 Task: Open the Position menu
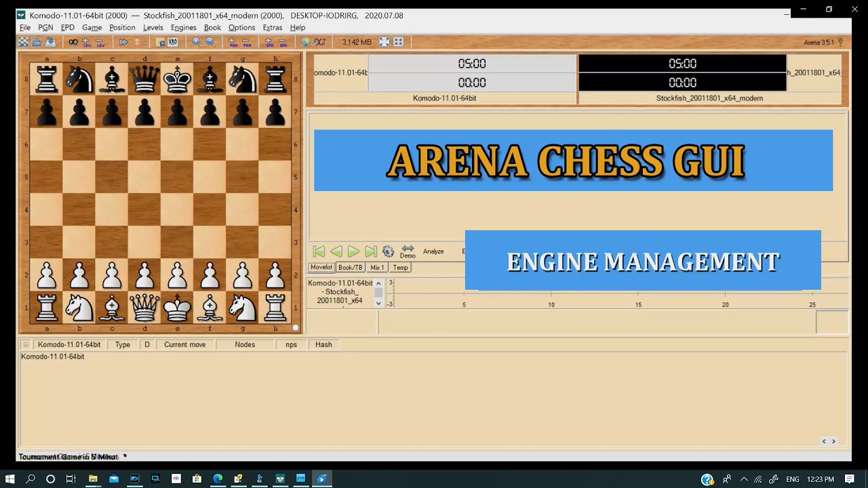pyautogui.click(x=122, y=28)
